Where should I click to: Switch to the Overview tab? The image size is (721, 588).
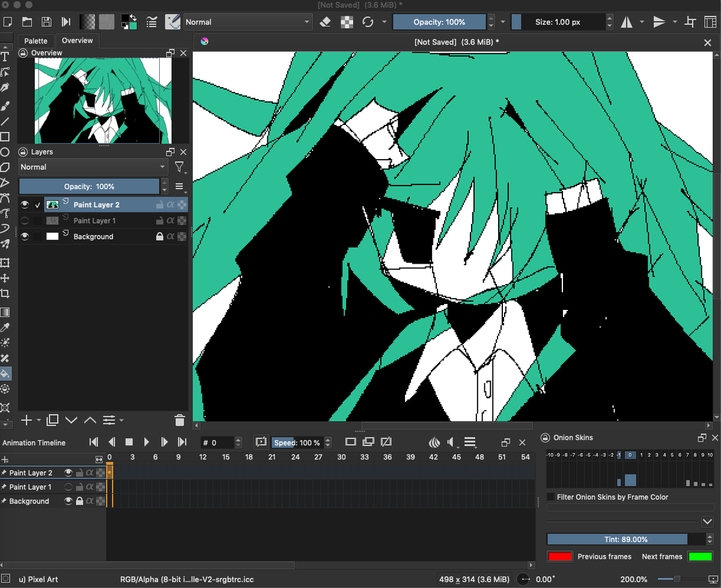pyautogui.click(x=78, y=40)
